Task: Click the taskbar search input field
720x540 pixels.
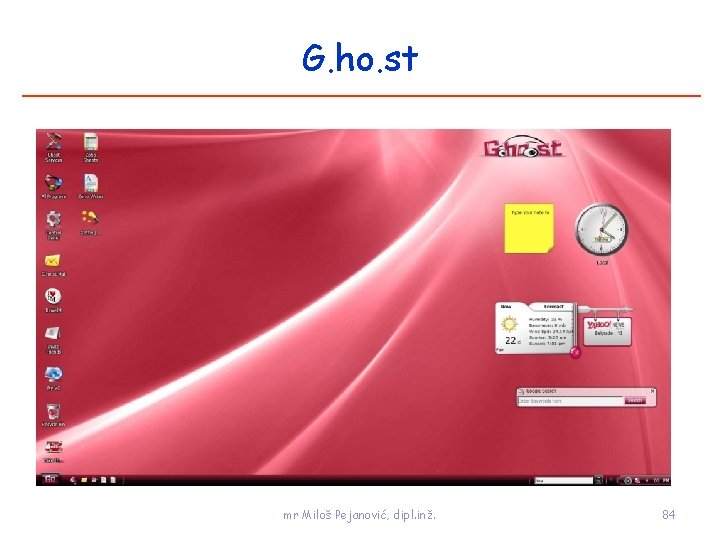Action: (x=564, y=480)
